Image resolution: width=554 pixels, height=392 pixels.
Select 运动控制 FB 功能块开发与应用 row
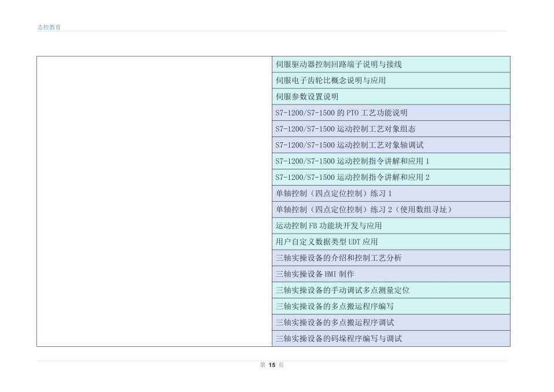coord(391,225)
